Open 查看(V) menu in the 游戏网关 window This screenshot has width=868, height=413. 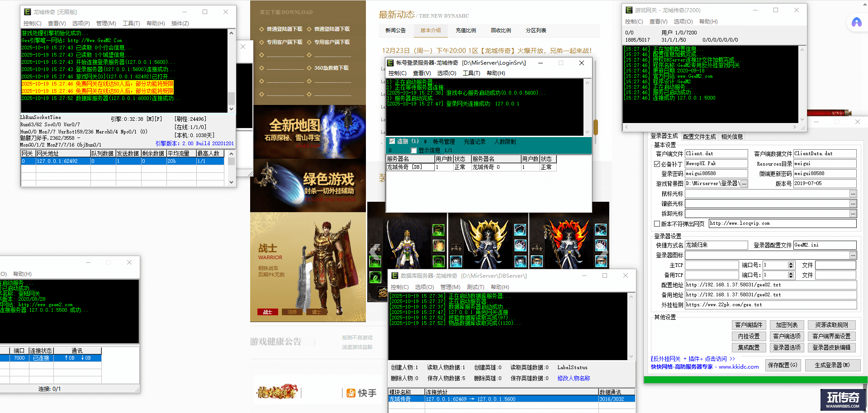(x=658, y=22)
